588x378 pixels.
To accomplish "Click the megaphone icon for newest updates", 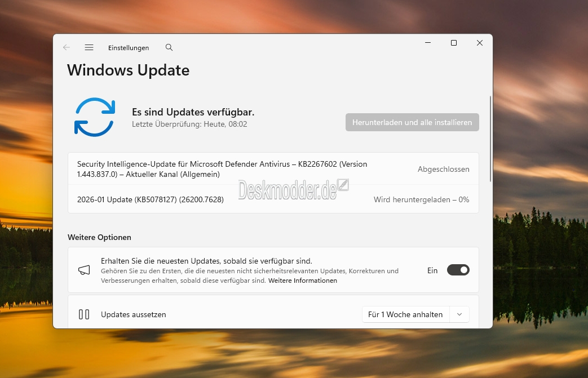I will click(84, 270).
